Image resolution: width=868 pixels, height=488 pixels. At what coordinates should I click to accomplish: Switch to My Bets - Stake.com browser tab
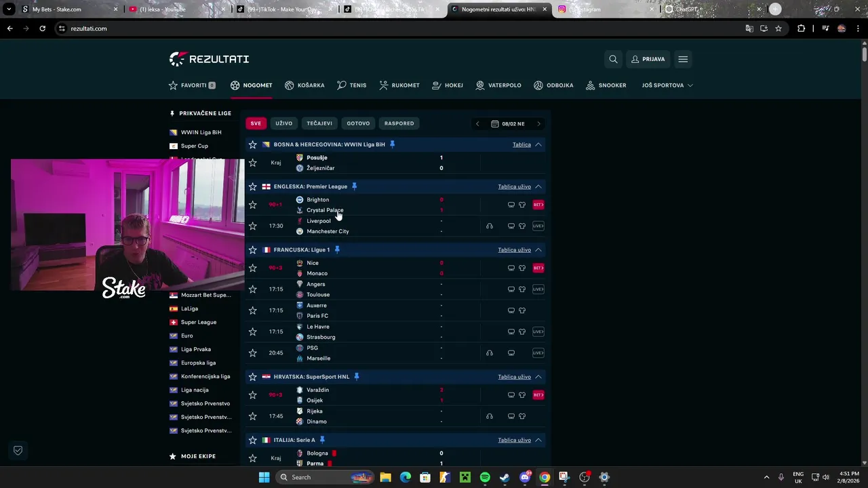68,9
